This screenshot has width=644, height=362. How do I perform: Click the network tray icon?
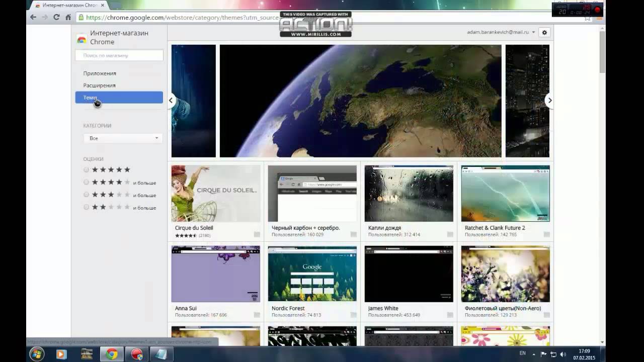click(553, 354)
